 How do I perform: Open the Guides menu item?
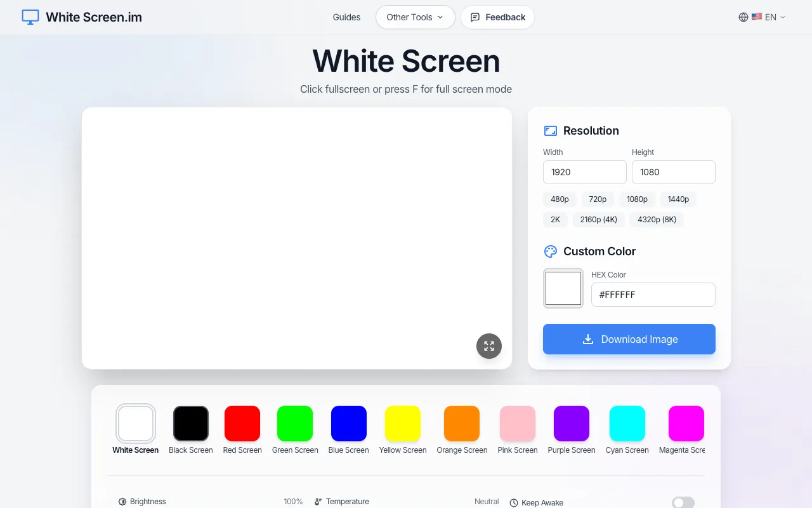click(x=346, y=17)
